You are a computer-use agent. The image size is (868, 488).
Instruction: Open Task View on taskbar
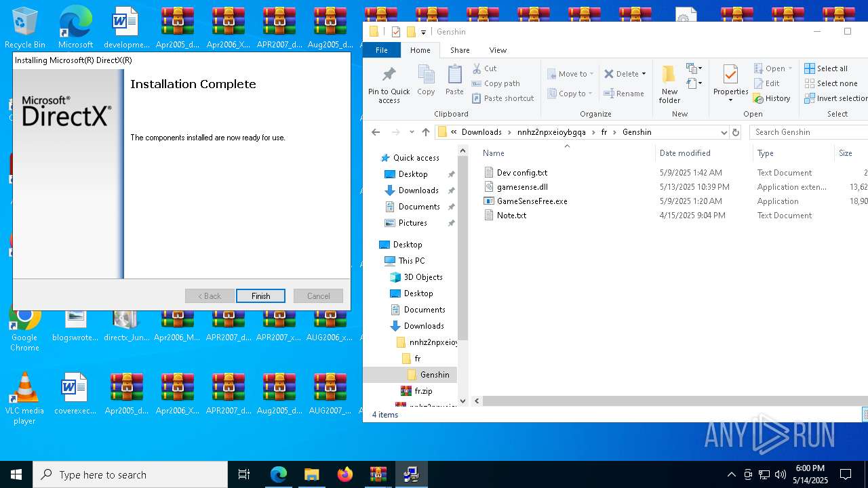[x=244, y=474]
